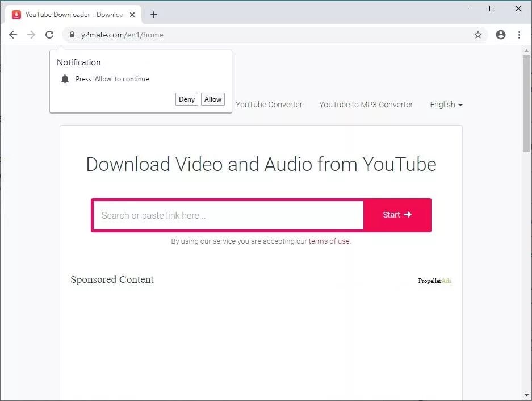
Task: Minimize the Chrome window
Action: [x=466, y=9]
